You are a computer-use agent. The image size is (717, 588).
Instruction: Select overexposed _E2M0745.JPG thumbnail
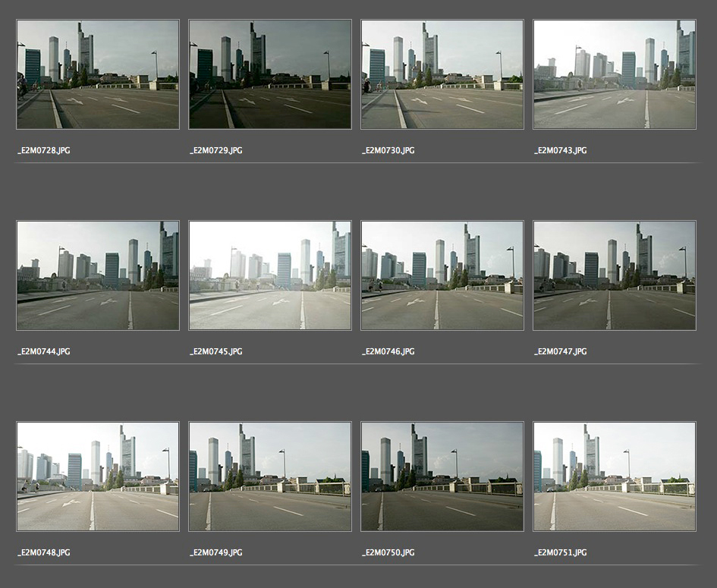[x=270, y=275]
